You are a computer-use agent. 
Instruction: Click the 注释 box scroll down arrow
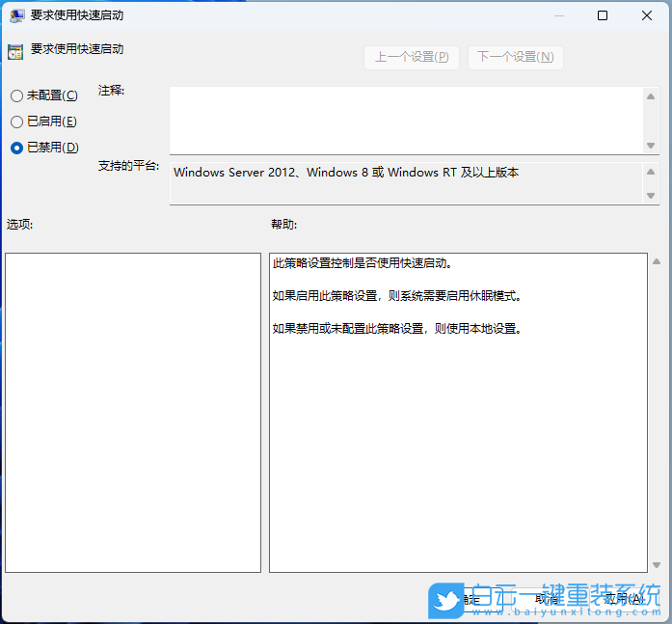(x=651, y=146)
